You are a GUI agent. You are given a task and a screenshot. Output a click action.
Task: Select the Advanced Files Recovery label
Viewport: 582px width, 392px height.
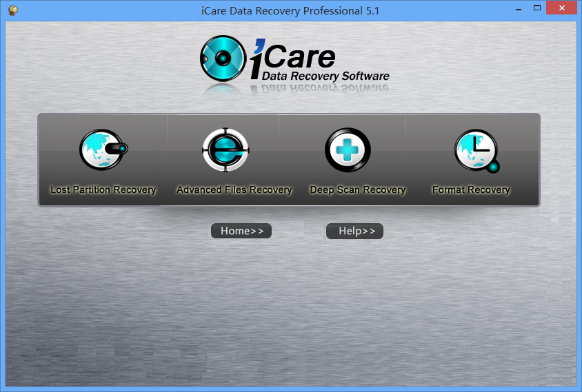pyautogui.click(x=234, y=190)
